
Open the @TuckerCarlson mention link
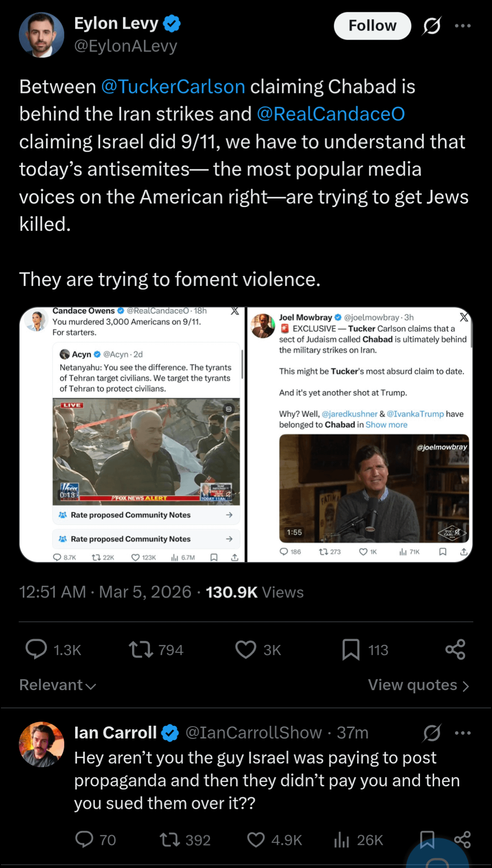pos(173,87)
